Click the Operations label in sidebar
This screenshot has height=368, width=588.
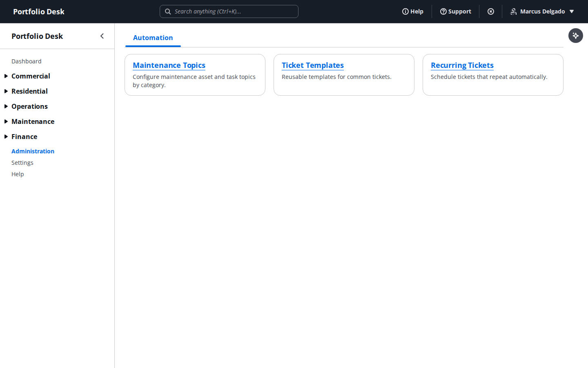point(29,106)
